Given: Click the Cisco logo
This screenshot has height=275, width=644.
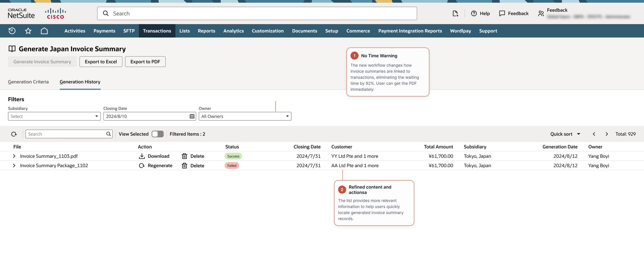Looking at the screenshot, I should pyautogui.click(x=55, y=14).
